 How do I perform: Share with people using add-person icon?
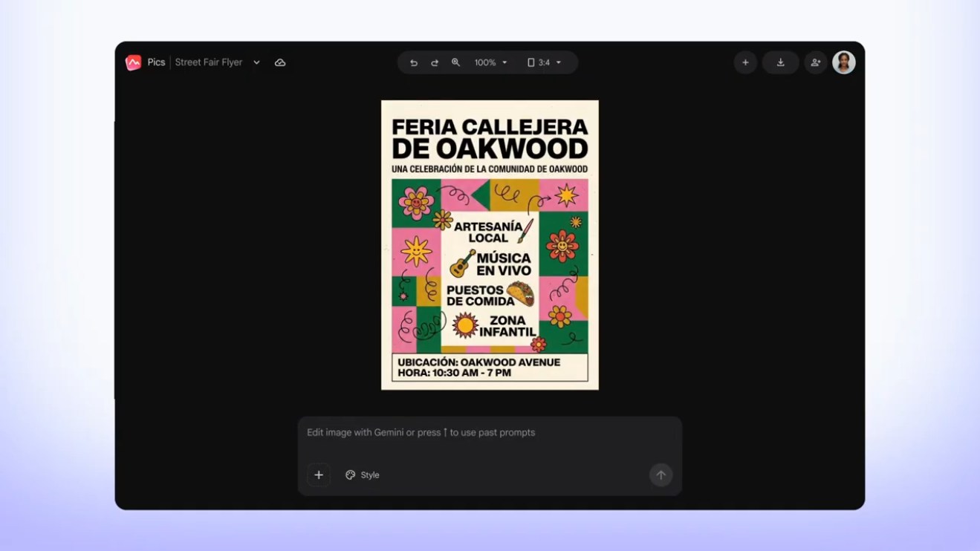click(816, 62)
